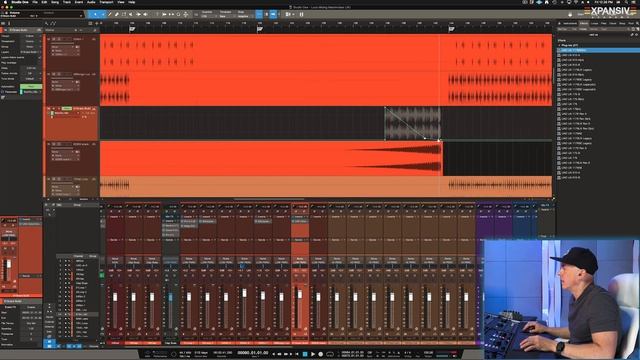This screenshot has width=640, height=360.
Task: Click the green Read automation button in Inspector
Action: pos(31,87)
